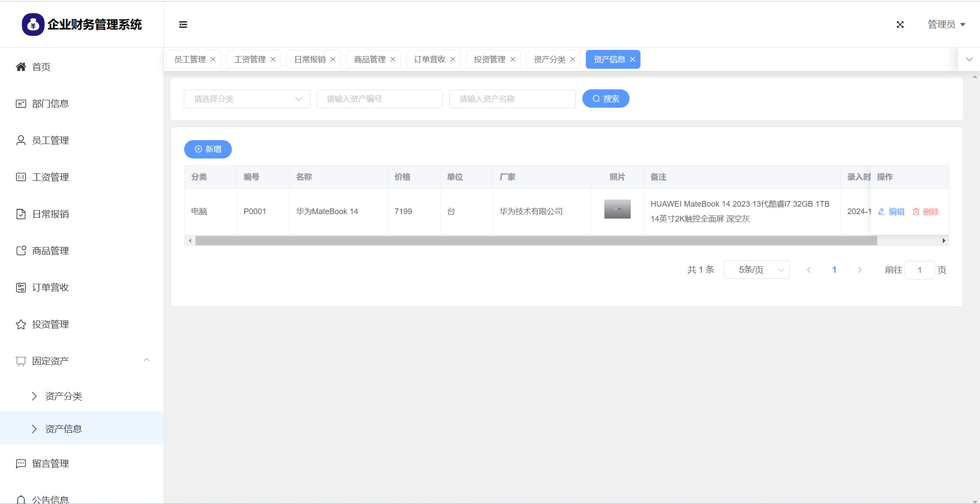This screenshot has width=980, height=504.
Task: Expand the tabs overflow chevron
Action: (x=969, y=60)
